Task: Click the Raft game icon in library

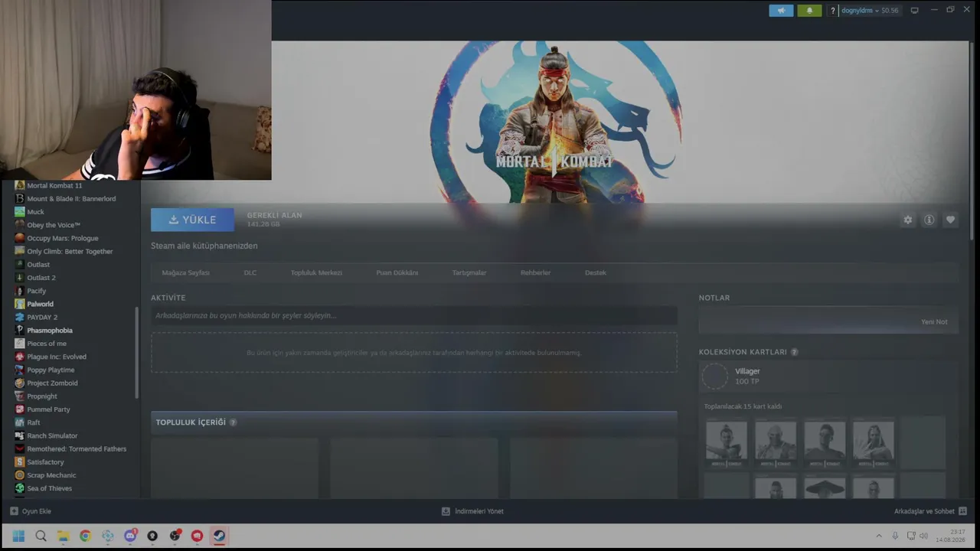Action: pyautogui.click(x=19, y=422)
